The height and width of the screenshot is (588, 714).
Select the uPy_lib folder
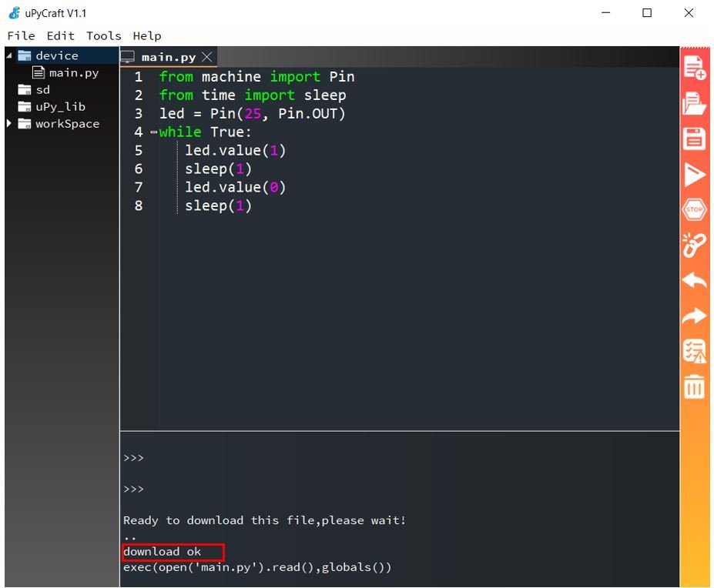coord(61,106)
